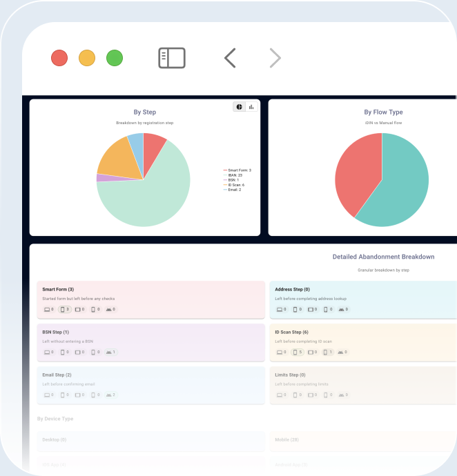Screen dimensions: 457x476
Task: Click 'Left without entering a BSN' text
Action: [x=68, y=341]
